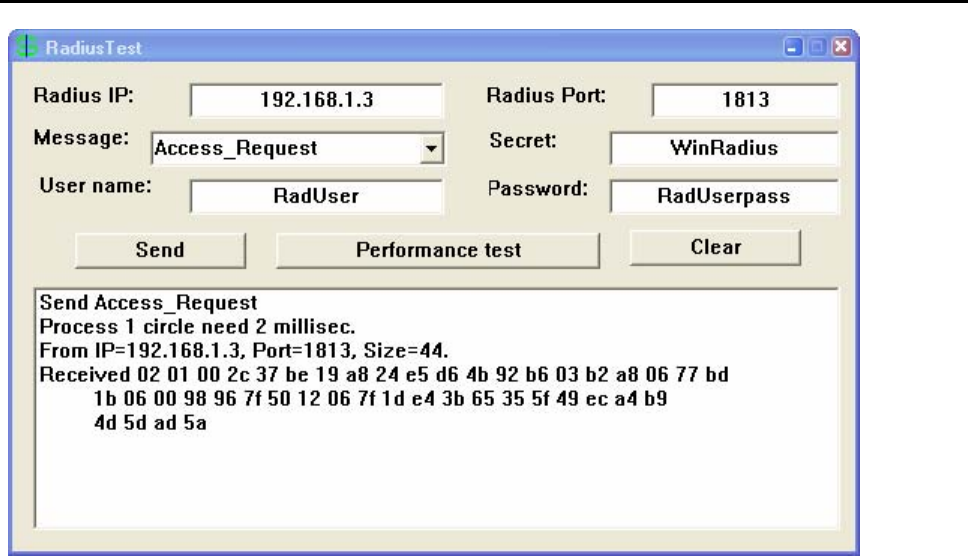Close the RadiusTest window

tap(841, 47)
